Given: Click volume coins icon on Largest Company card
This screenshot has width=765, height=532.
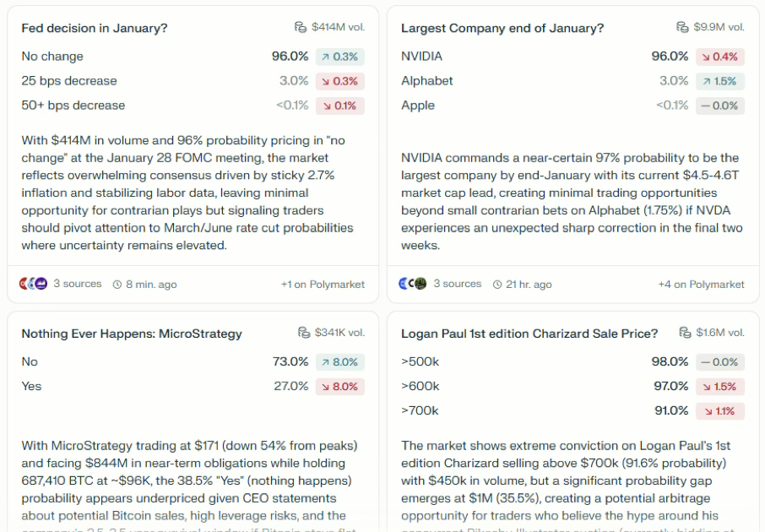Looking at the screenshot, I should (x=682, y=27).
